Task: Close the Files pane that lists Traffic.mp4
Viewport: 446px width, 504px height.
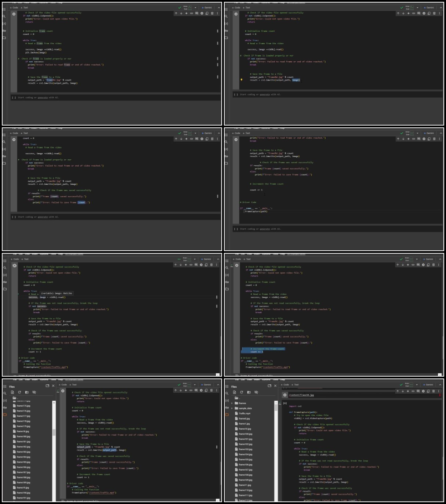Action: pos(275,386)
